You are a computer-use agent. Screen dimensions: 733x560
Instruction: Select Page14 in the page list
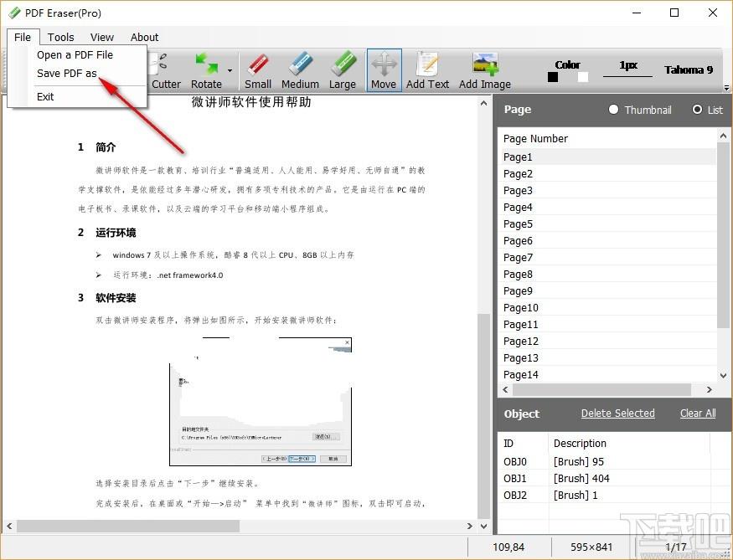[x=608, y=374]
